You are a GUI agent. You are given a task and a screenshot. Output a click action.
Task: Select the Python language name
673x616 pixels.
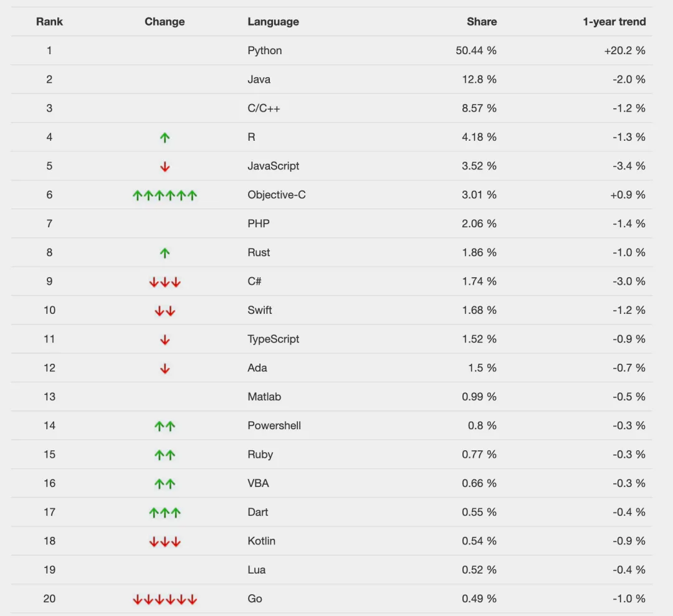coord(265,50)
